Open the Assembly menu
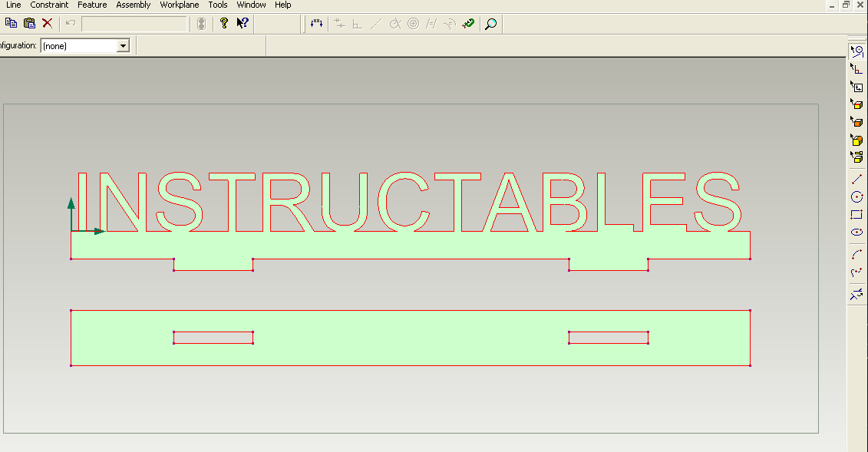Image resolution: width=868 pixels, height=452 pixels. pyautogui.click(x=134, y=5)
